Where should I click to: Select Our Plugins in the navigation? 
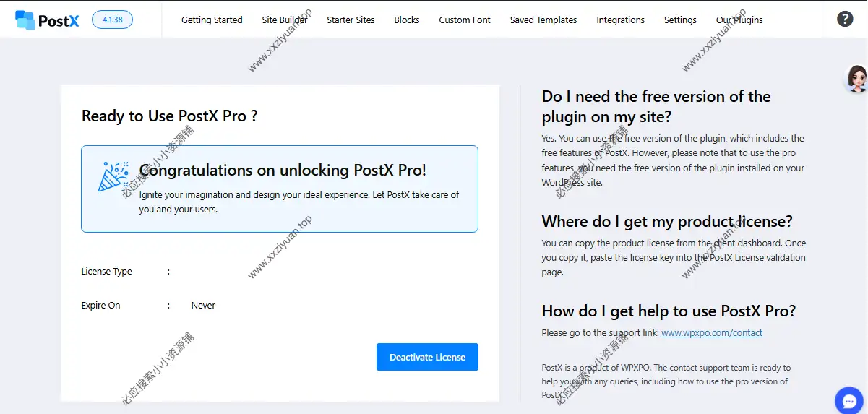point(739,20)
